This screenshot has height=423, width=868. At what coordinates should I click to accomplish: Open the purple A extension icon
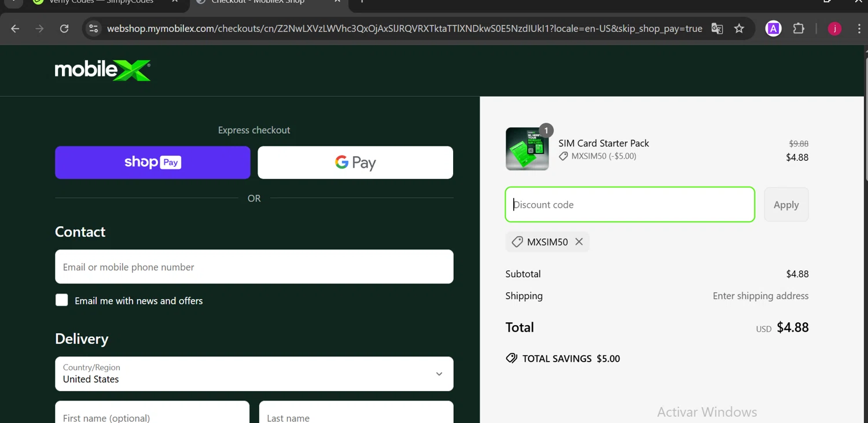[773, 28]
